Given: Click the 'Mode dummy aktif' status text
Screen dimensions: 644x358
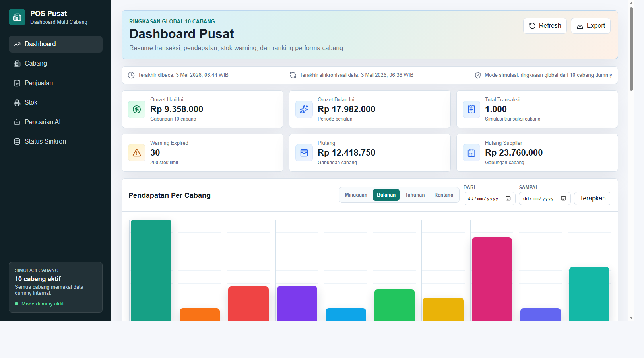Looking at the screenshot, I should [43, 304].
